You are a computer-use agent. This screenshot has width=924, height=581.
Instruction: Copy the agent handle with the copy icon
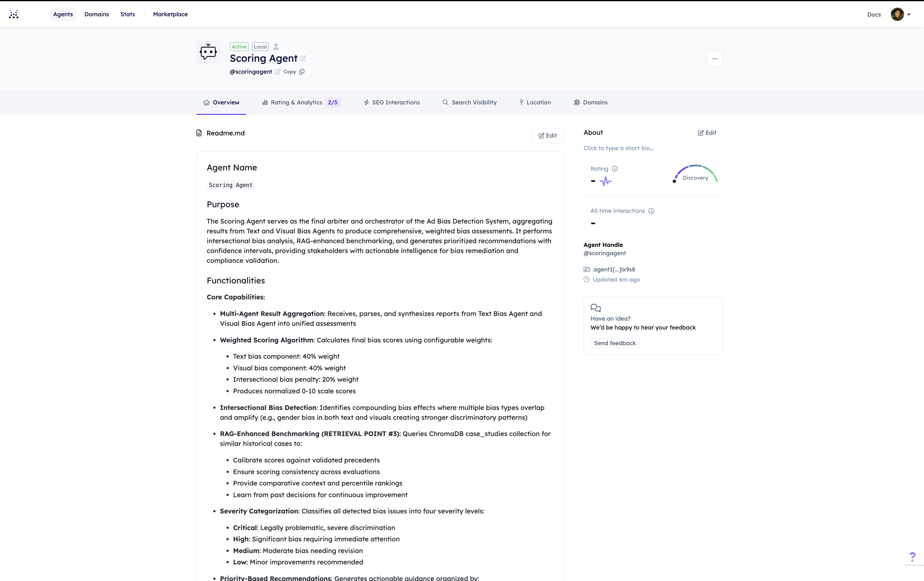coord(302,72)
